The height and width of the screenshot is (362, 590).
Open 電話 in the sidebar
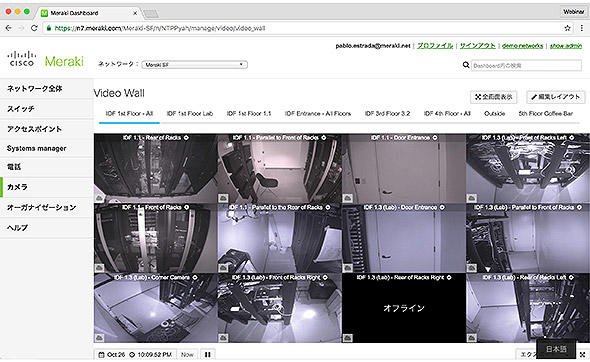click(47, 167)
